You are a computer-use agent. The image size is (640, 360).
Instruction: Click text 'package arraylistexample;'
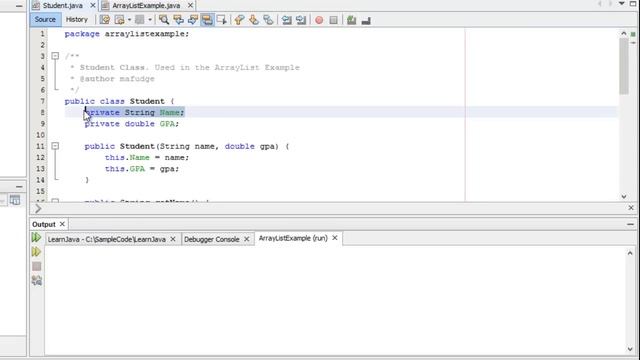127,34
